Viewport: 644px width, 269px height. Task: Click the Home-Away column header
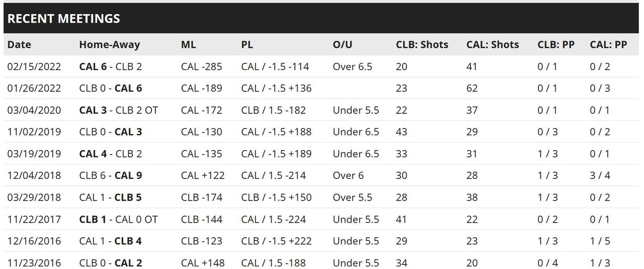pyautogui.click(x=109, y=45)
